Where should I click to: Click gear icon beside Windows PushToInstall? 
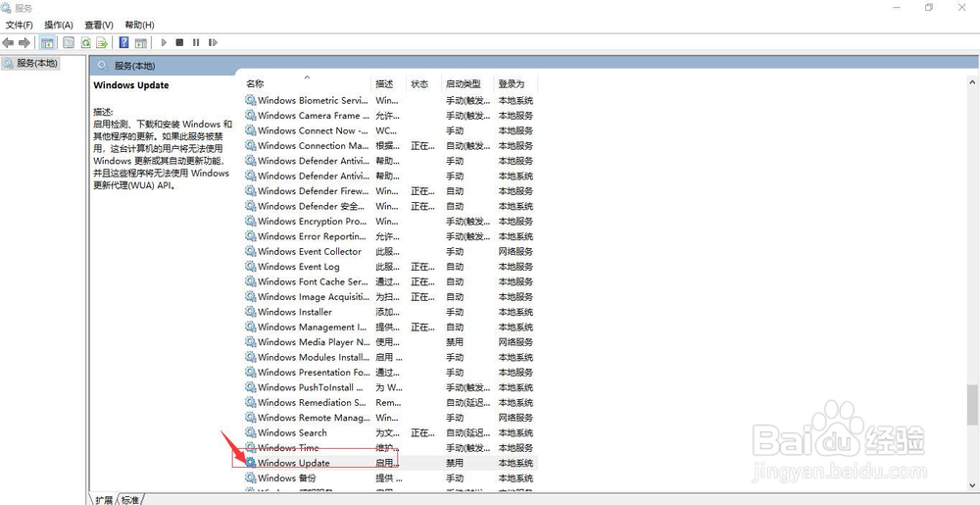tap(251, 387)
